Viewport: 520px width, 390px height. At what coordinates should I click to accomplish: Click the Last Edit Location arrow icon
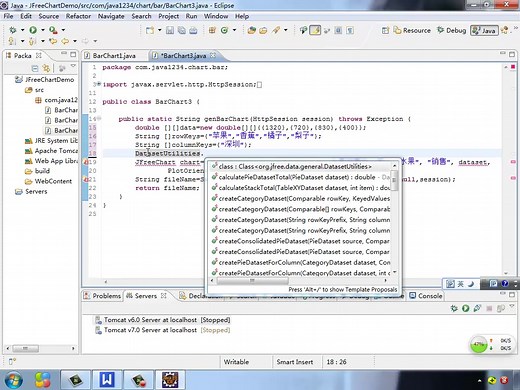tap(53, 41)
